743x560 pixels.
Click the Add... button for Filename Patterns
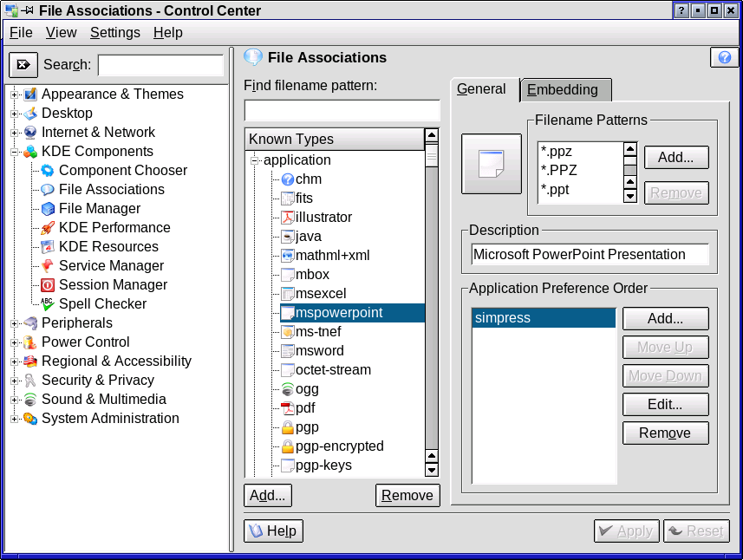[x=675, y=158]
